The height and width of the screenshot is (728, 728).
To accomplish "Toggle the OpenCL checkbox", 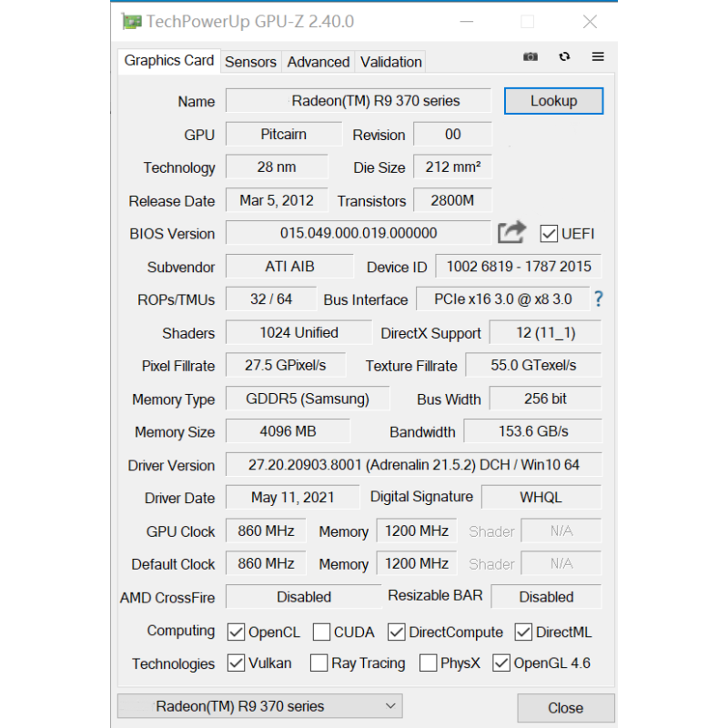I will [x=236, y=632].
